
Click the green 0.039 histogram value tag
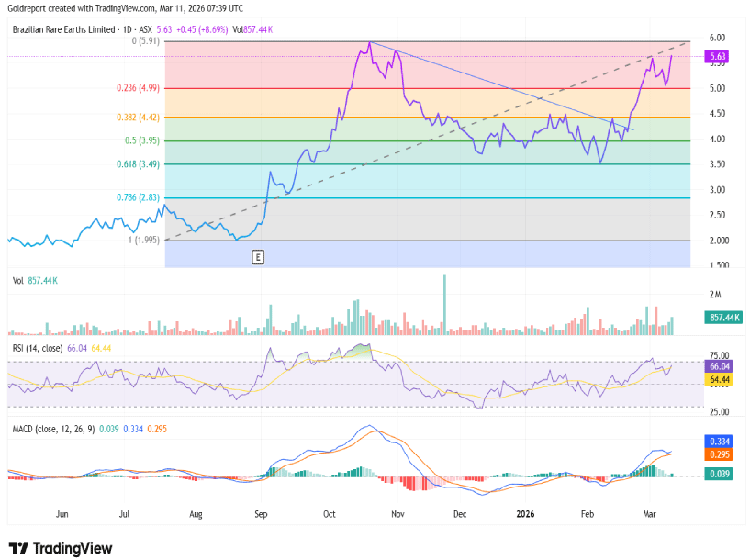point(716,474)
